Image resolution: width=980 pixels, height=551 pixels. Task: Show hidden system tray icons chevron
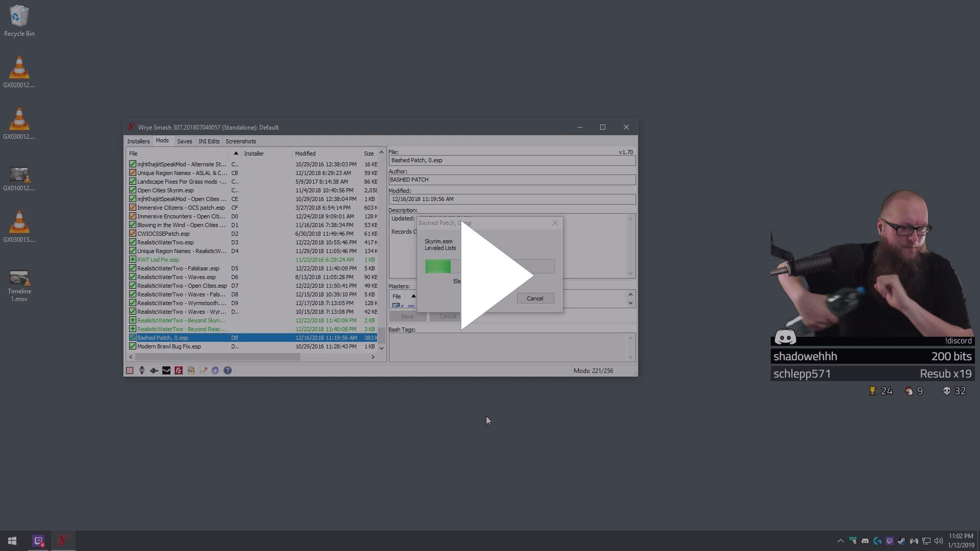[x=840, y=541]
